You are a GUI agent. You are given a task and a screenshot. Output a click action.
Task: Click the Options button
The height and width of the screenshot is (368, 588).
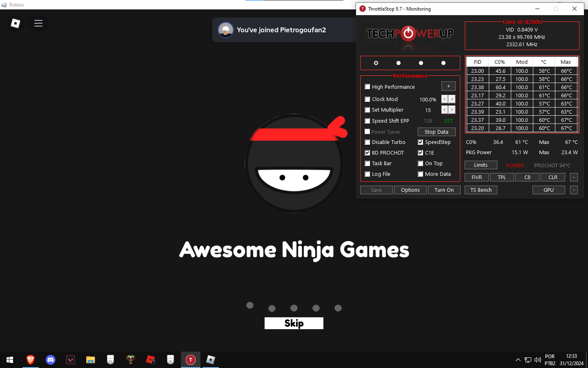pyautogui.click(x=410, y=190)
